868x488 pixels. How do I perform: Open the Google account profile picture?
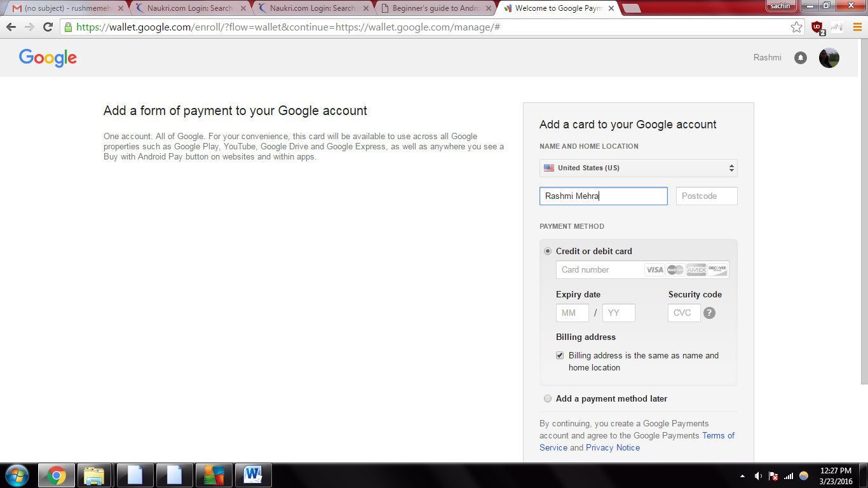click(x=829, y=58)
